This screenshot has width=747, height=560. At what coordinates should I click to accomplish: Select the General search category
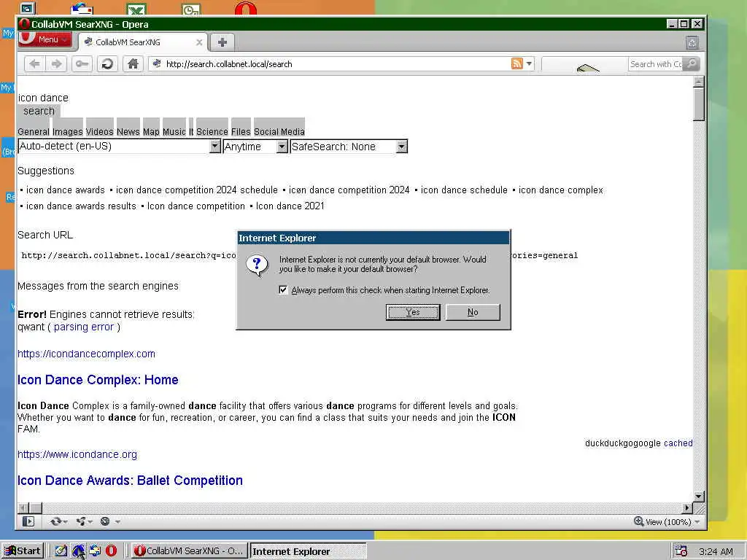[x=34, y=131]
